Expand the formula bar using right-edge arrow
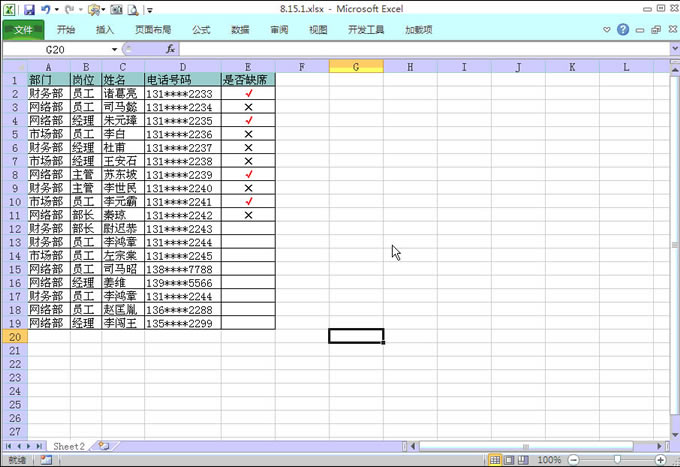 pyautogui.click(x=675, y=49)
